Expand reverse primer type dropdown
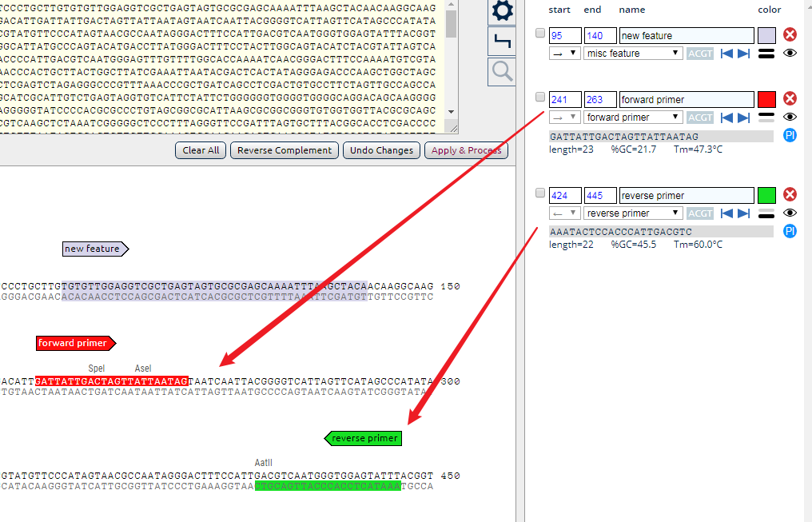Screen dimensions: 812x522 pos(631,213)
